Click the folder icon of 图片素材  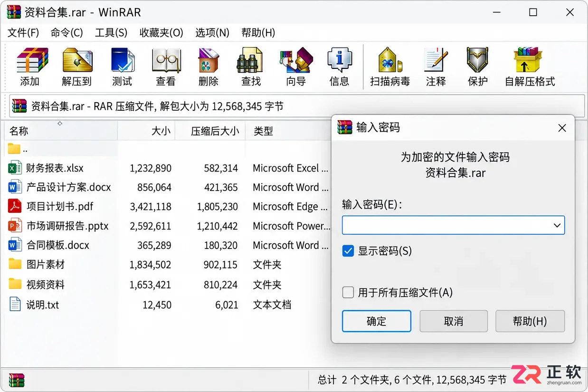click(x=15, y=264)
